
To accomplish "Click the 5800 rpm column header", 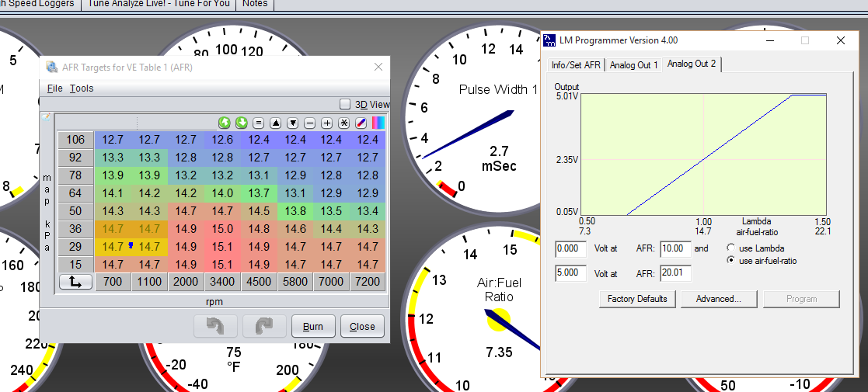I will pos(295,282).
